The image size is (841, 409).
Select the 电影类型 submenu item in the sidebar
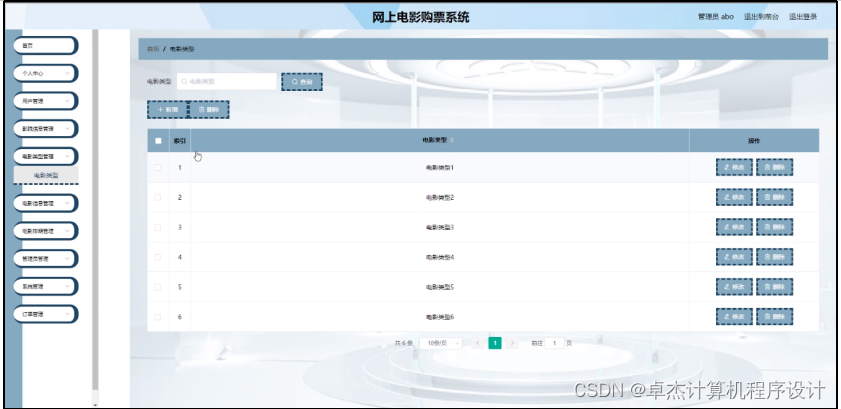click(x=46, y=175)
